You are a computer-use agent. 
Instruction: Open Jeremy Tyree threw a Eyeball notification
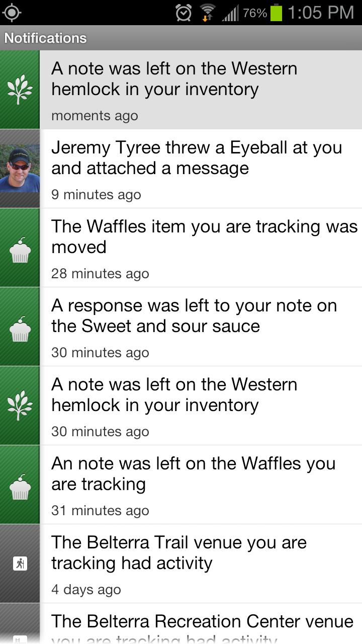point(201,169)
